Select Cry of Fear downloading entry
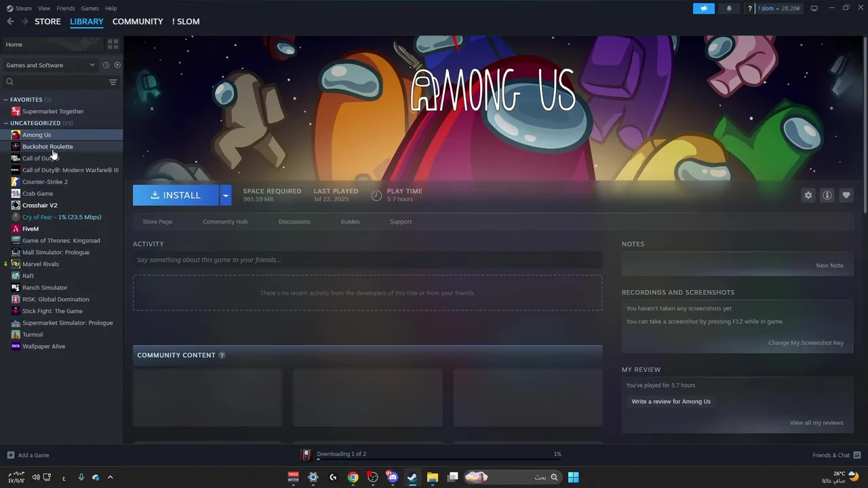Image resolution: width=868 pixels, height=488 pixels. tap(61, 217)
